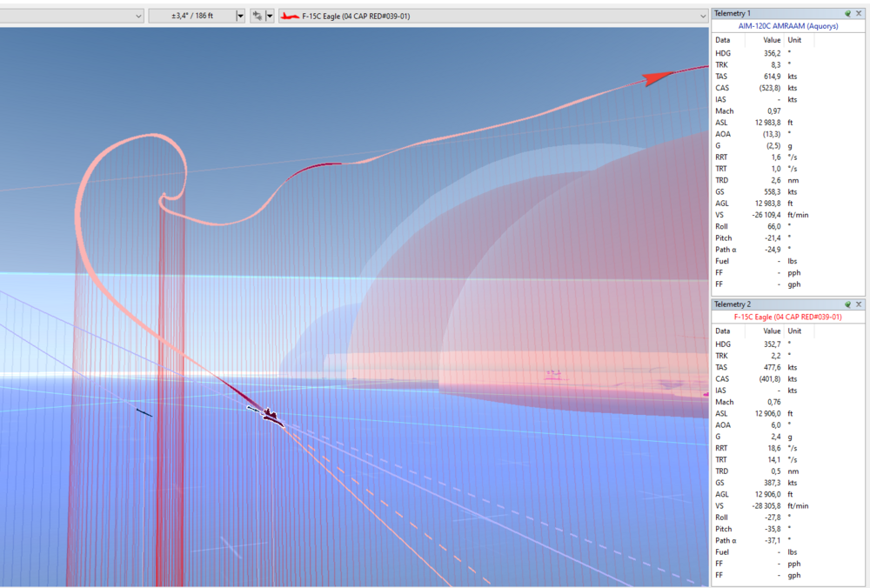Select F-15C Eagle (04 CAP RED#039-01) combo text
The image size is (870, 588).
click(356, 16)
